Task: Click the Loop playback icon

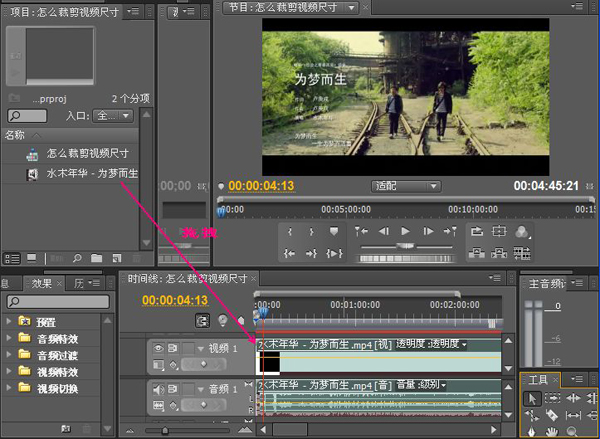Action: click(x=477, y=231)
